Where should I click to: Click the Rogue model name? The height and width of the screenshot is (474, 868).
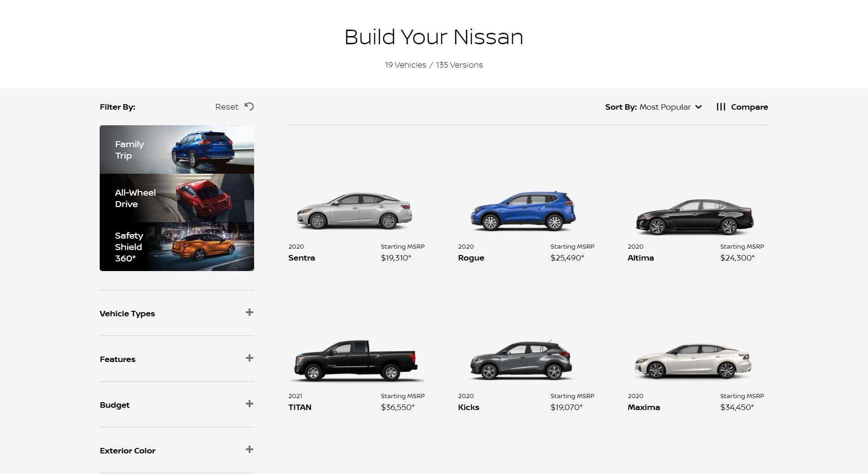[471, 258]
